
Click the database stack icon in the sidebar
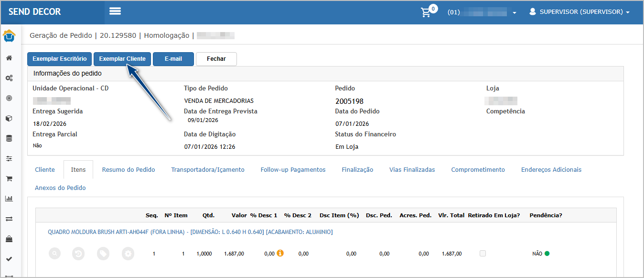pos(9,138)
